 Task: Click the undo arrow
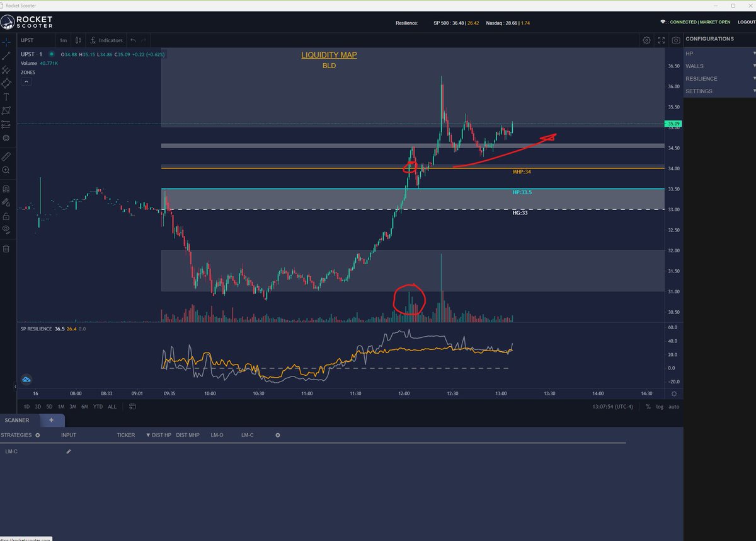pyautogui.click(x=133, y=40)
